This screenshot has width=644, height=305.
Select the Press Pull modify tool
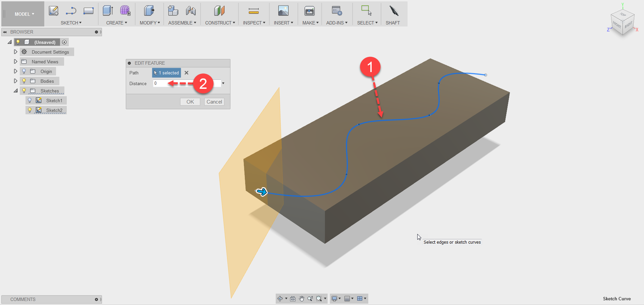pyautogui.click(x=149, y=11)
